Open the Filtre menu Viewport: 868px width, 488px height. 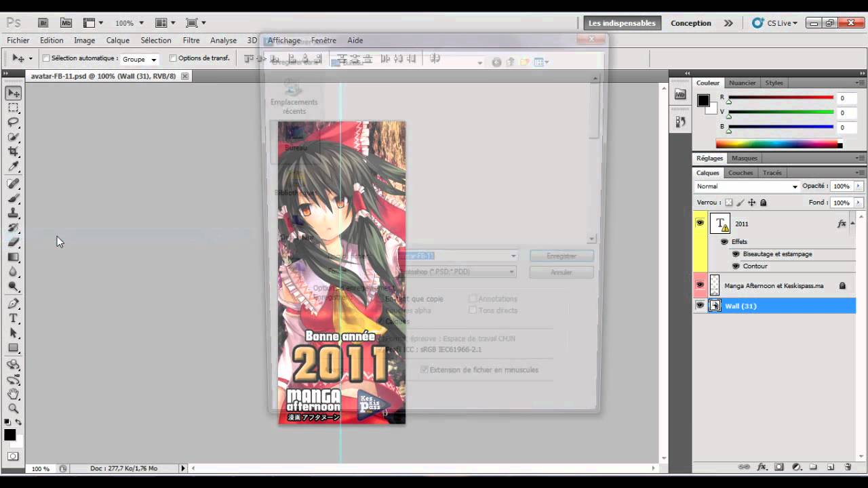pyautogui.click(x=191, y=41)
